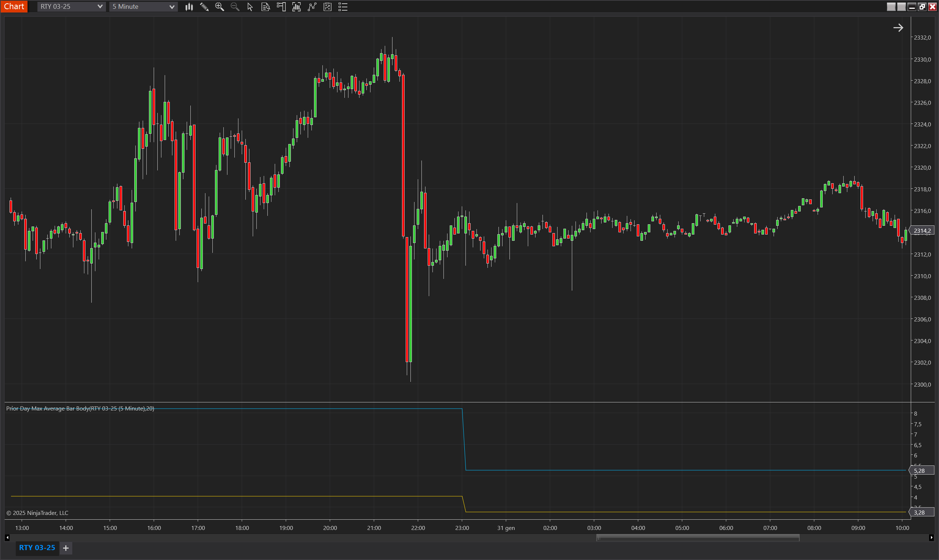Image resolution: width=939 pixels, height=560 pixels.
Task: Restore the chart window size
Action: point(922,7)
